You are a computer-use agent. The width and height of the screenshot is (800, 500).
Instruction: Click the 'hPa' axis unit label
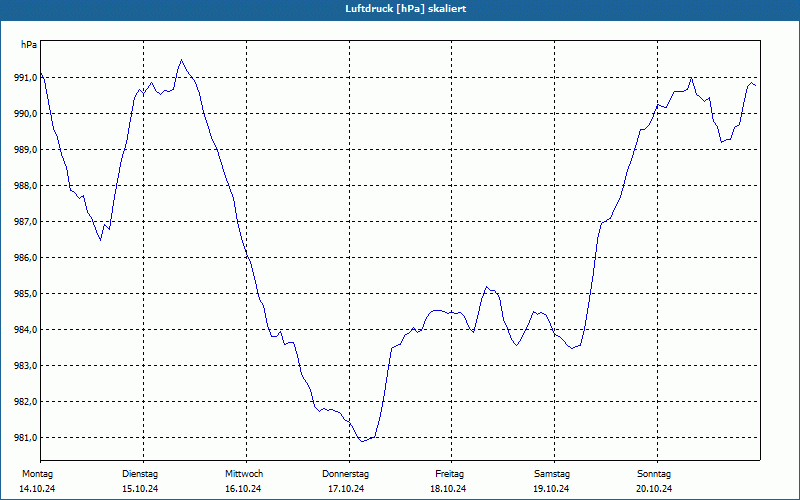pyautogui.click(x=29, y=45)
